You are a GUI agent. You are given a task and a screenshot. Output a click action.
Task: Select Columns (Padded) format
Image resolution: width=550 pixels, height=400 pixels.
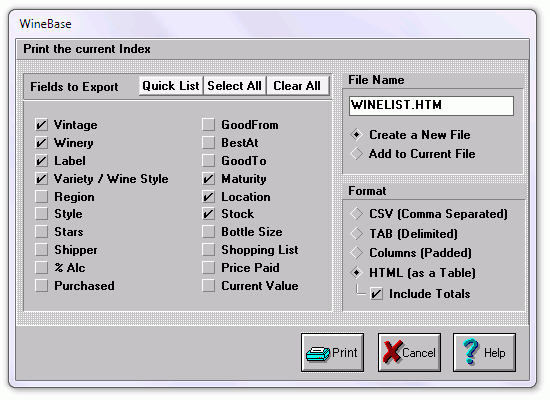(x=356, y=252)
